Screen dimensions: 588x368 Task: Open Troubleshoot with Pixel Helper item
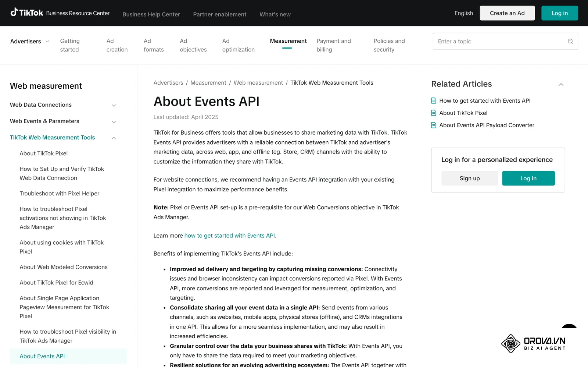[60, 194]
